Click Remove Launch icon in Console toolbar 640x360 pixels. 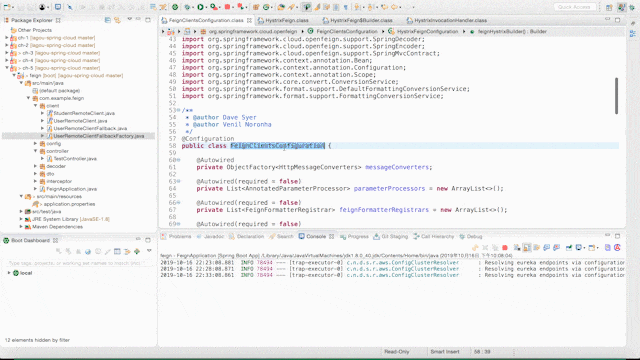click(485, 248)
